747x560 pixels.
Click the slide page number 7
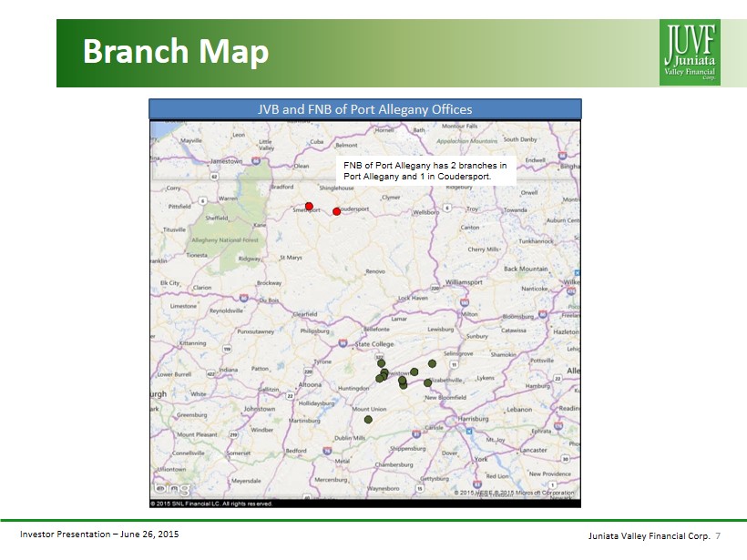coord(718,536)
